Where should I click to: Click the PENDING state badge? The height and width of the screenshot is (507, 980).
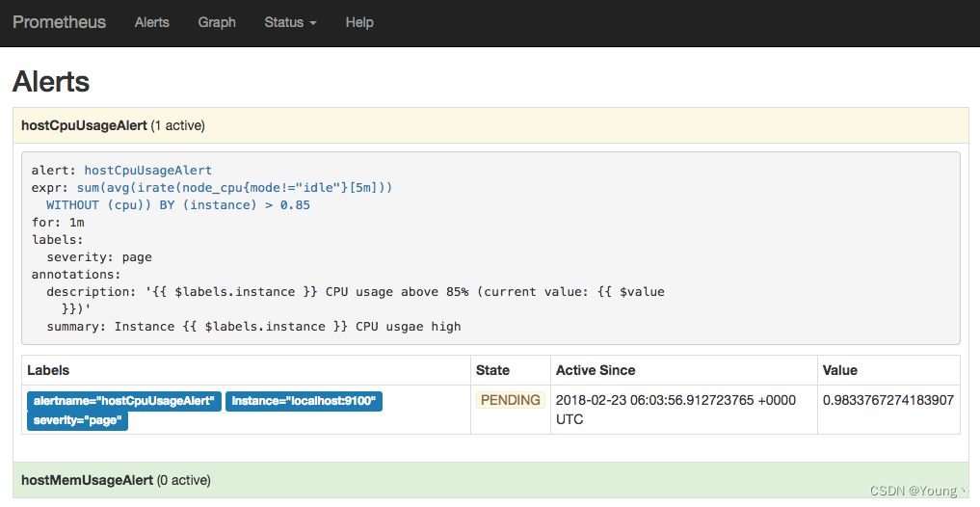[511, 400]
